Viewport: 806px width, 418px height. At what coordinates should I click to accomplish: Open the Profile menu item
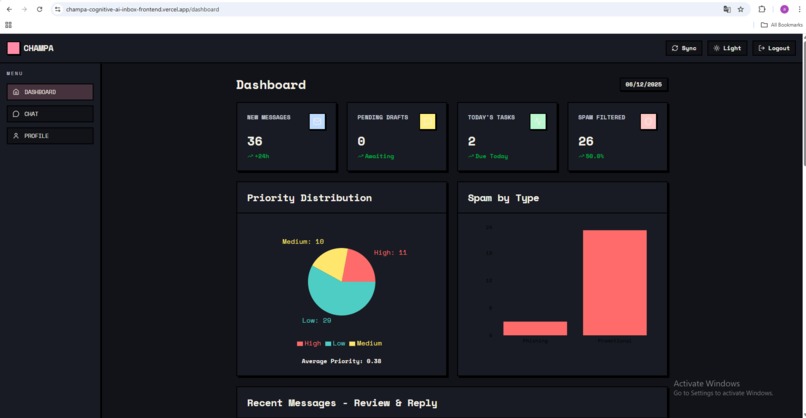click(x=50, y=136)
